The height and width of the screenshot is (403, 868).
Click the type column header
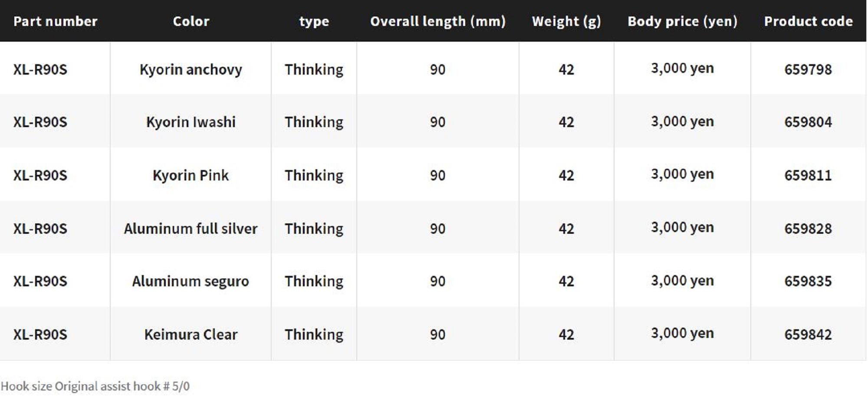(314, 21)
